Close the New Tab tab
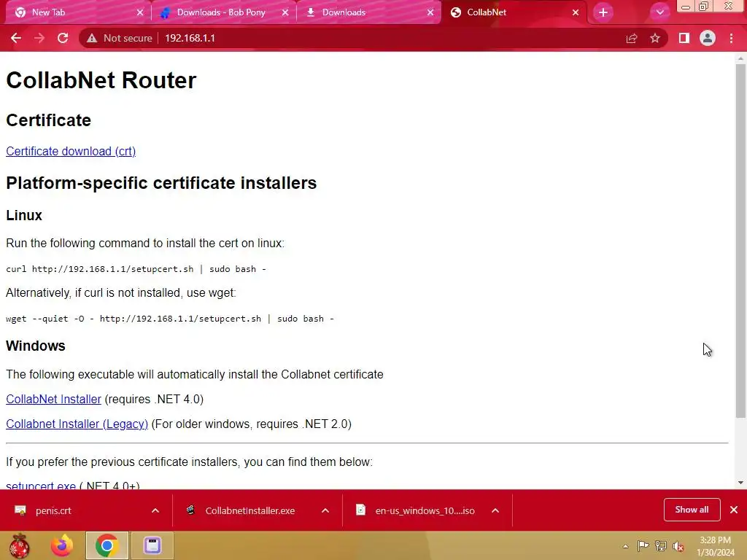This screenshot has width=747, height=560. (x=140, y=12)
